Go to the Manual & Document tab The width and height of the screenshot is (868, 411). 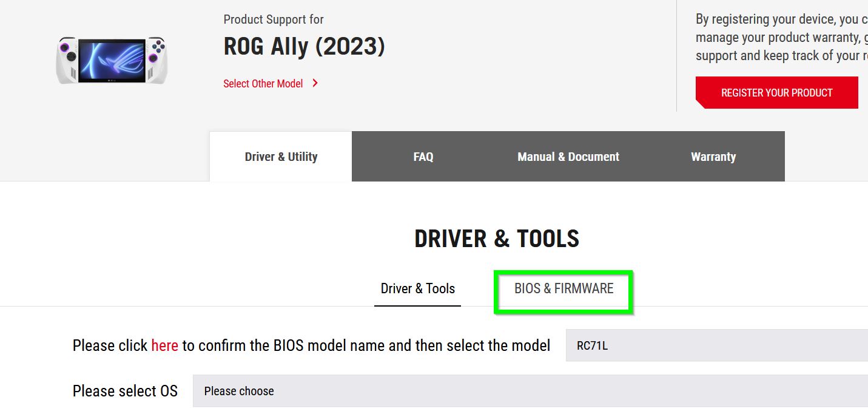[568, 157]
